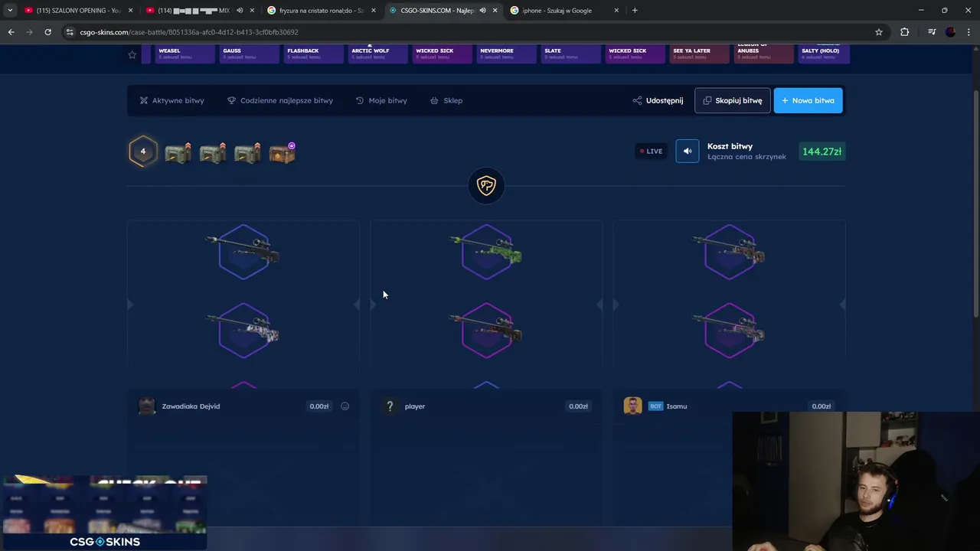Go forward to the next page

(29, 32)
